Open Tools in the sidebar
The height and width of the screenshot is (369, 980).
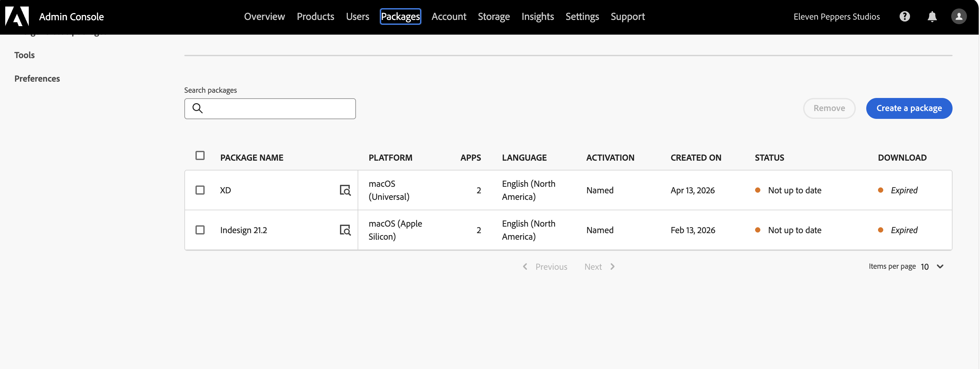pyautogui.click(x=24, y=55)
